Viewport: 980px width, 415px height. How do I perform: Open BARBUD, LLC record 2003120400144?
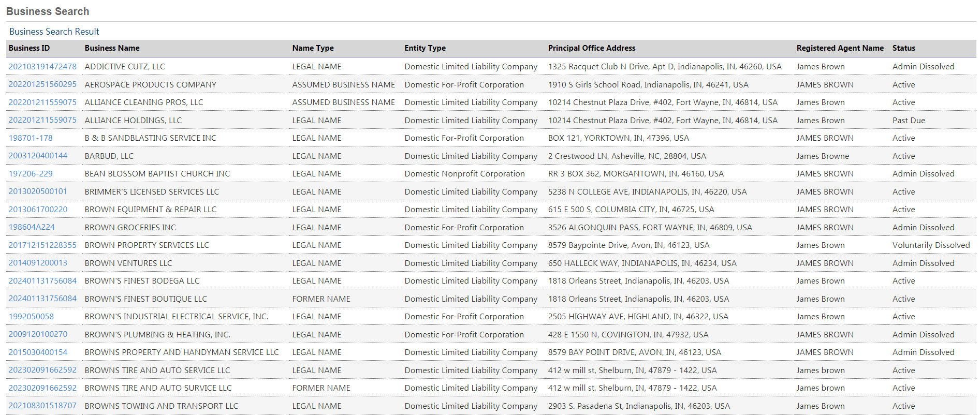tap(38, 156)
